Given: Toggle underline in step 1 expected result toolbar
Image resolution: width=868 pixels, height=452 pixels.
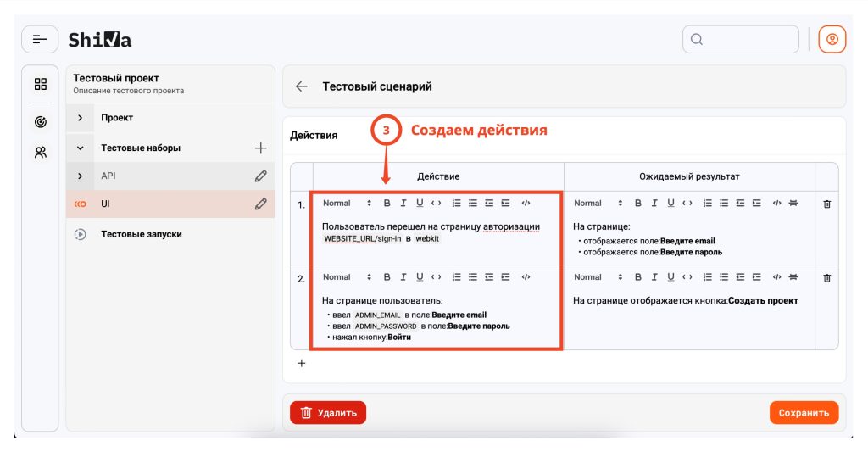Looking at the screenshot, I should [670, 204].
